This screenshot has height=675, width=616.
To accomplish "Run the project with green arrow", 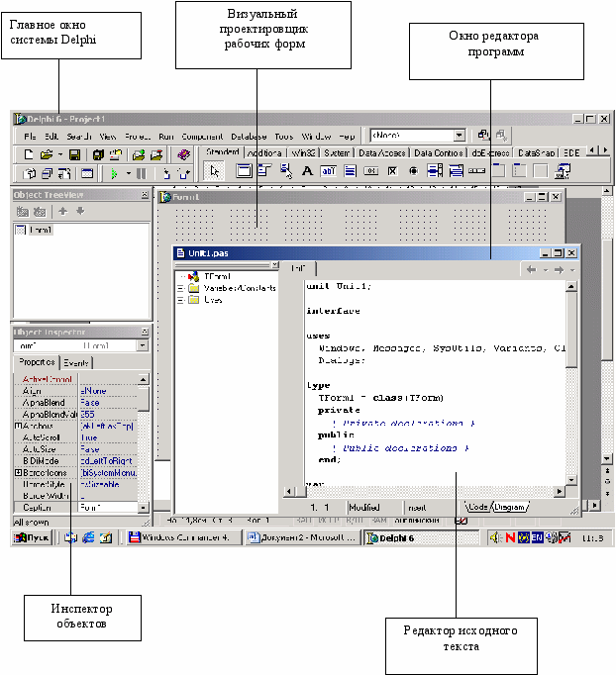I will click(x=114, y=173).
